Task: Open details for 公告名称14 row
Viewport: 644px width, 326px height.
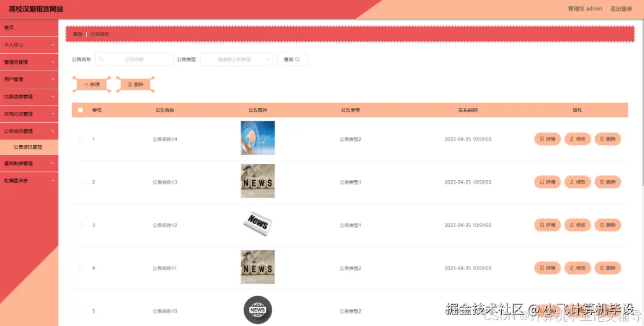Action: tap(547, 139)
